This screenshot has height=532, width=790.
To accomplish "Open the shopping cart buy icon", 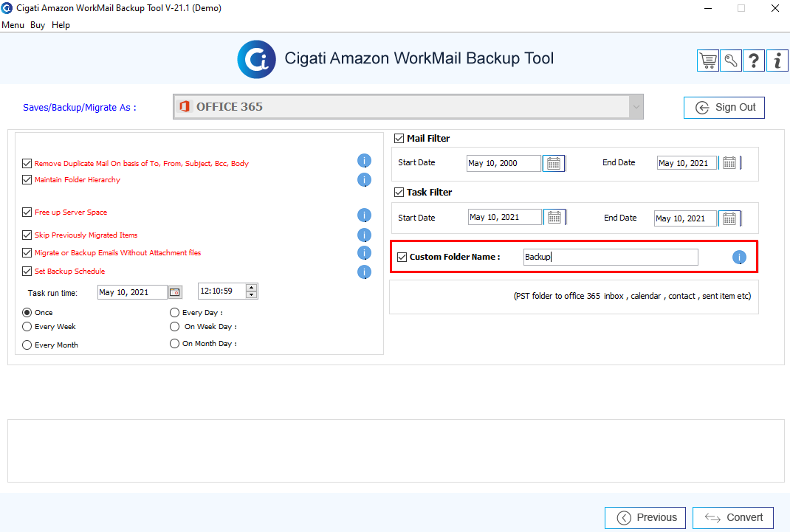I will [708, 61].
